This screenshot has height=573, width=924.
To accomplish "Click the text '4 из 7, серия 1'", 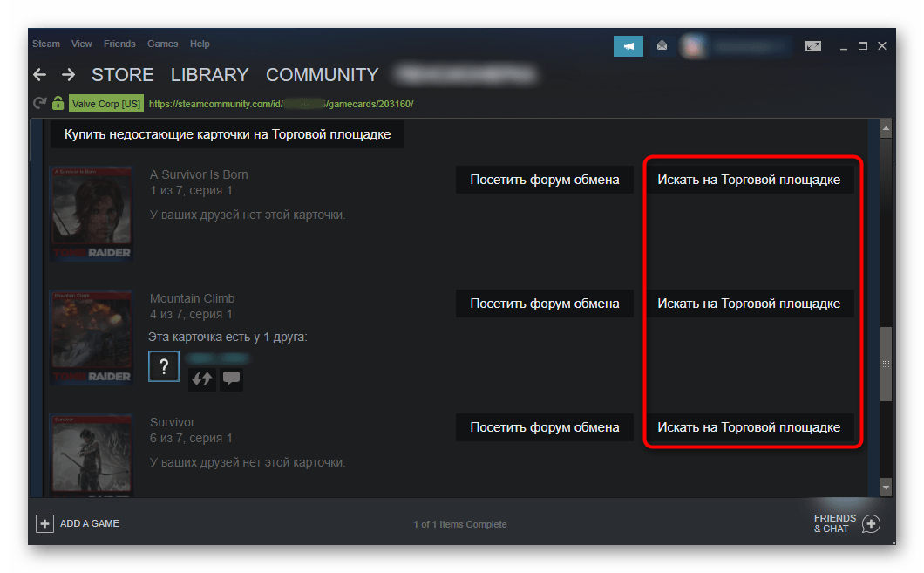I will point(191,314).
